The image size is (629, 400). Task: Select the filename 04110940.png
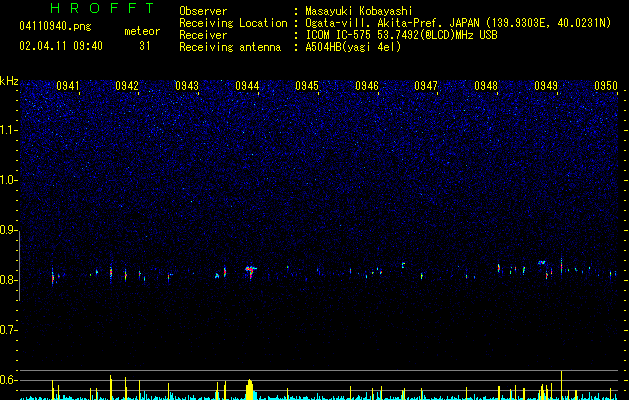(55, 26)
